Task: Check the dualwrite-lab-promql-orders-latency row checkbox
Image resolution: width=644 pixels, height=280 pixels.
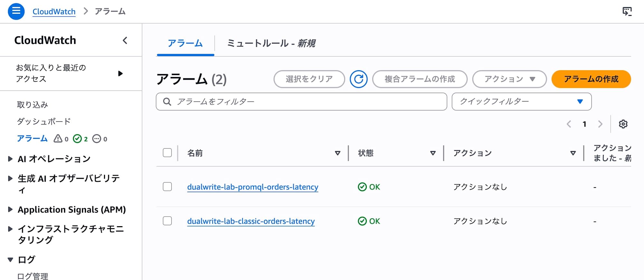Action: pyautogui.click(x=167, y=187)
